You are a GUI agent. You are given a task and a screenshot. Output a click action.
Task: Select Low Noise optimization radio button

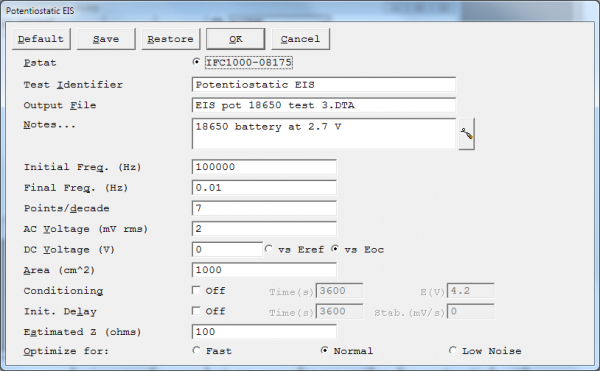pos(453,350)
